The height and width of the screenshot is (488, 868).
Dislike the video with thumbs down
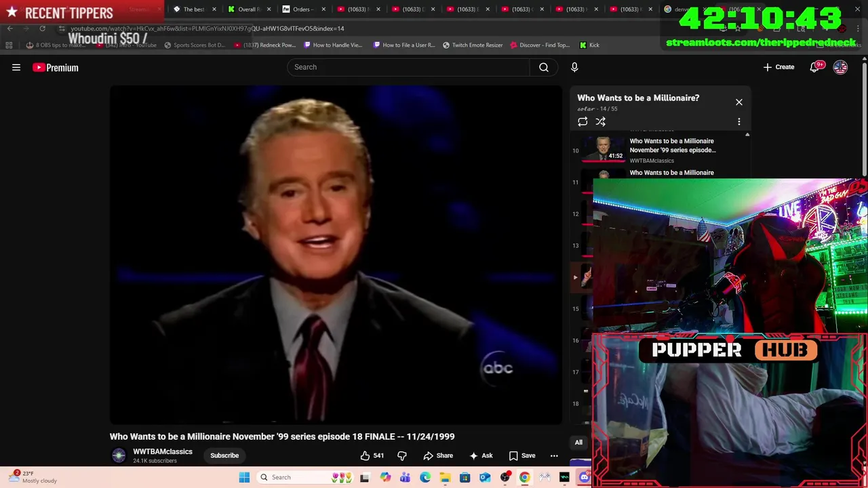401,455
